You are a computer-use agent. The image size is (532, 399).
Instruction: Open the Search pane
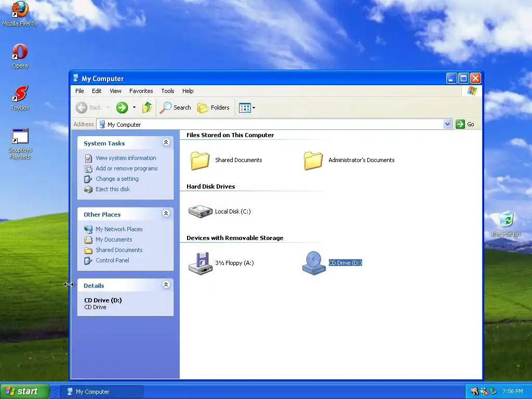175,108
